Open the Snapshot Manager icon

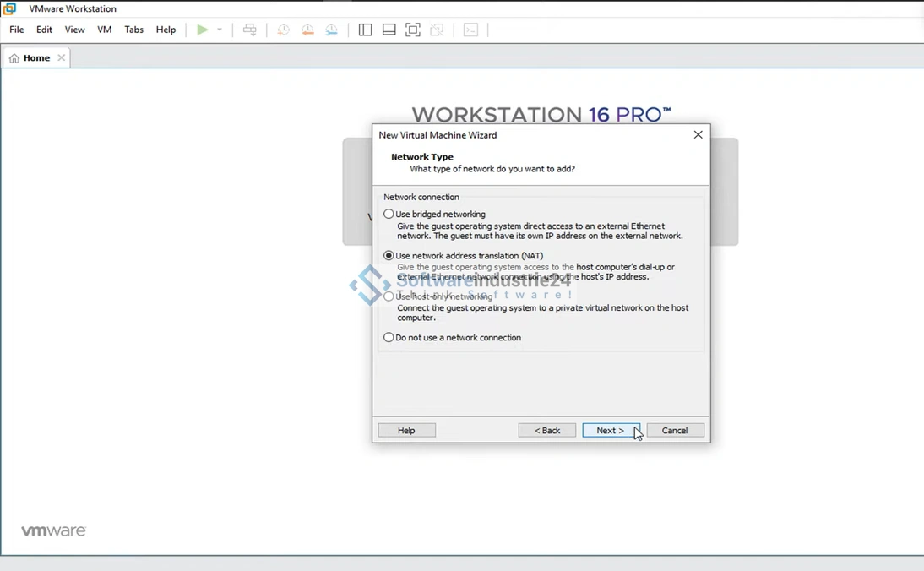(x=332, y=30)
